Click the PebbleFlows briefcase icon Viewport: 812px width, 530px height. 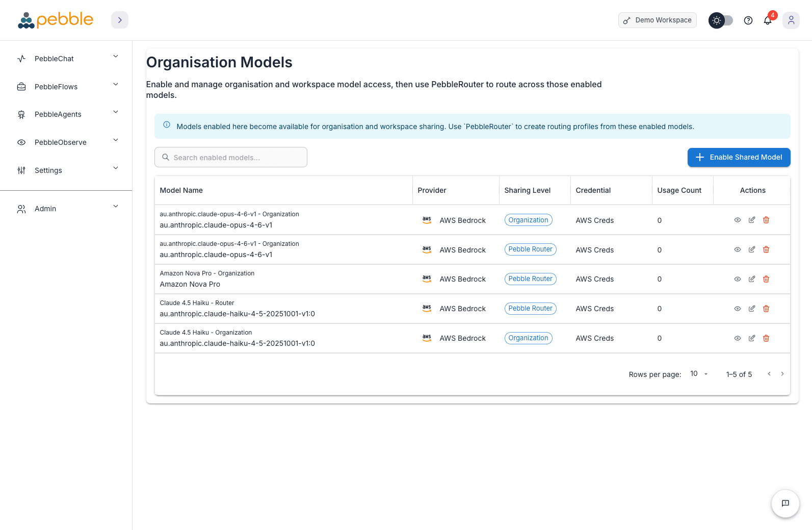[x=21, y=87]
